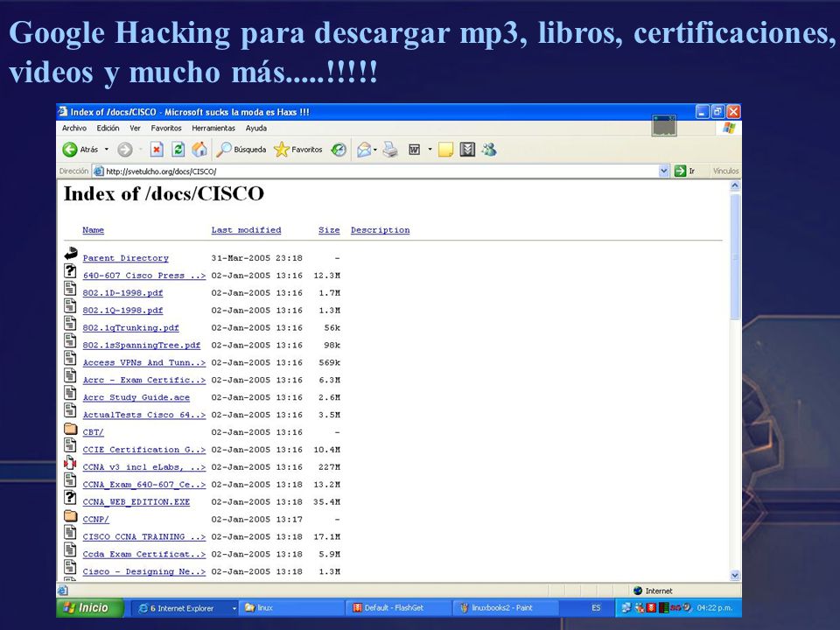Viewport: 840px width, 630px height.
Task: Open ActualTests Cisco 64.. link
Action: click(144, 415)
